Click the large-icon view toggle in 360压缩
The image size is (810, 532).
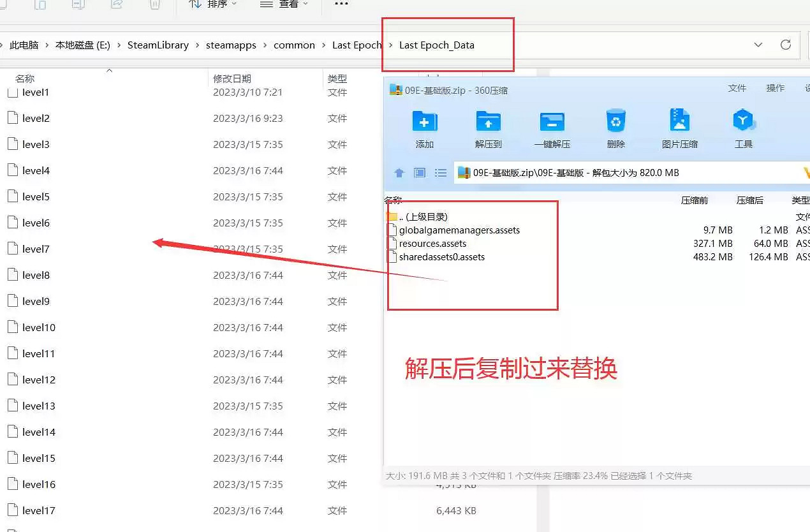pos(418,172)
